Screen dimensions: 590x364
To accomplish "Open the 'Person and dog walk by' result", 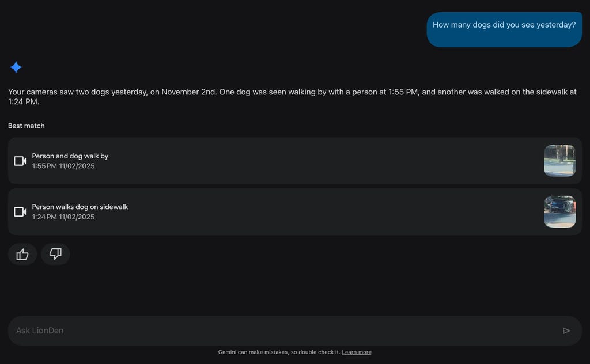I will (70, 156).
